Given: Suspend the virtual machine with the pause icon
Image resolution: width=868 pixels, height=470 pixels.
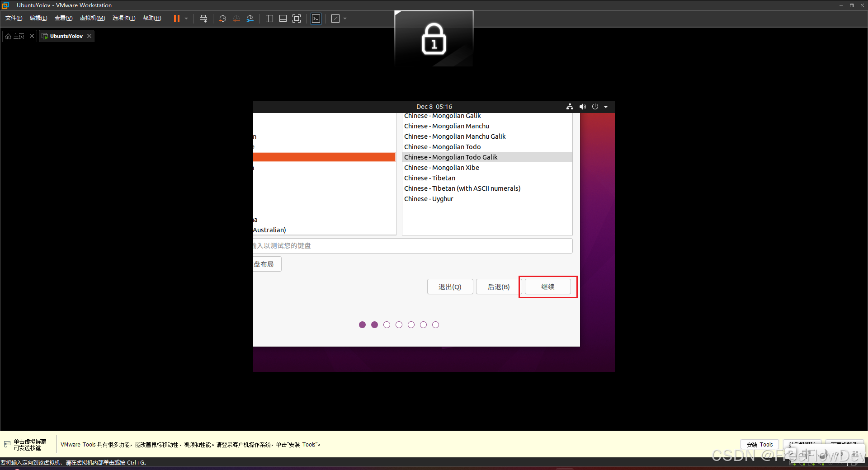Looking at the screenshot, I should click(176, 19).
